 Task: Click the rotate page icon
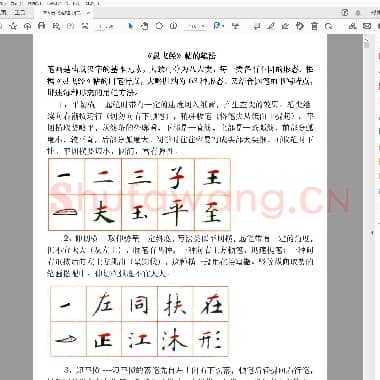point(329,26)
